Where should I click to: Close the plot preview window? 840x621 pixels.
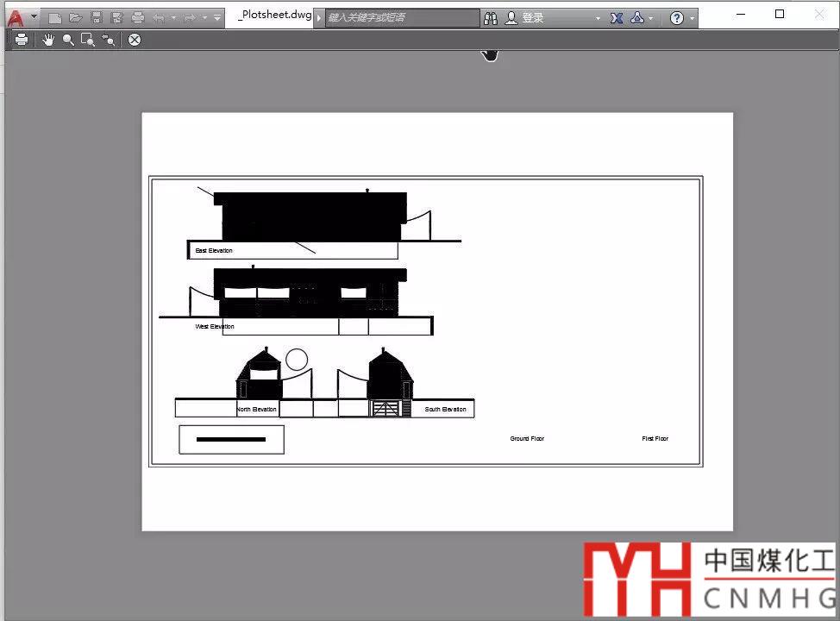(x=135, y=40)
